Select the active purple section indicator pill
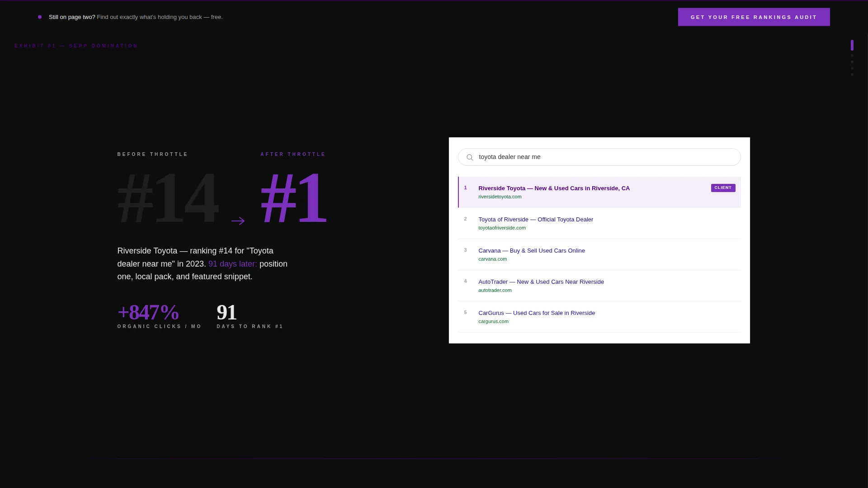Screen dimensions: 868x488 pyautogui.click(x=852, y=45)
